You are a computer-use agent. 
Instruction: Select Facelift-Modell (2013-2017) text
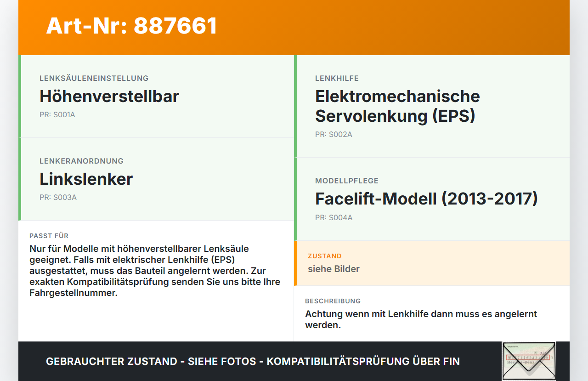[x=426, y=199]
